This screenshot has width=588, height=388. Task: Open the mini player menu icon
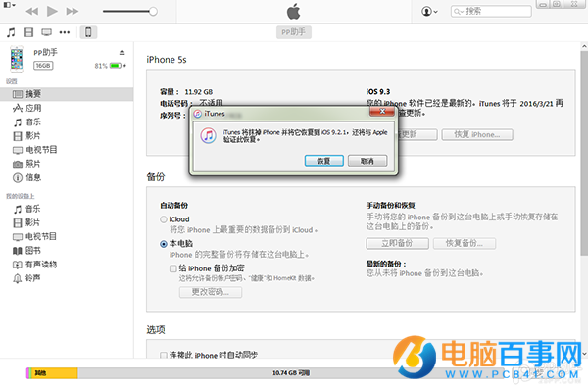tap(9, 5)
